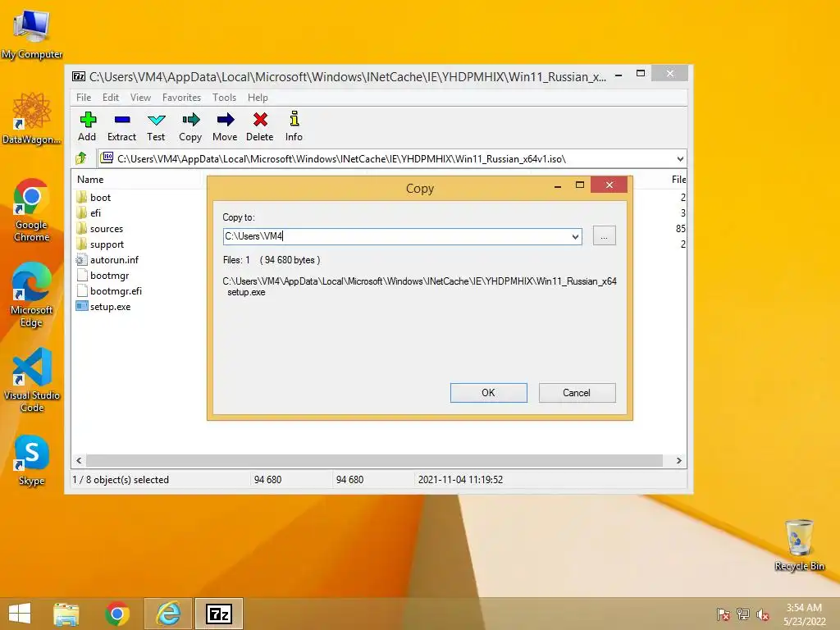
Task: Open the Help menu
Action: coord(258,98)
